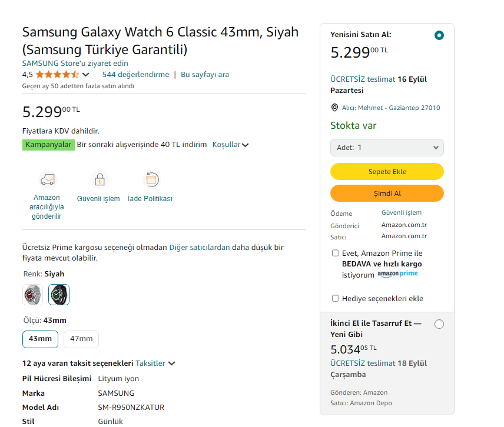Choose the silver watch color swatch
Screen dimensions: 504x427
pyautogui.click(x=32, y=295)
